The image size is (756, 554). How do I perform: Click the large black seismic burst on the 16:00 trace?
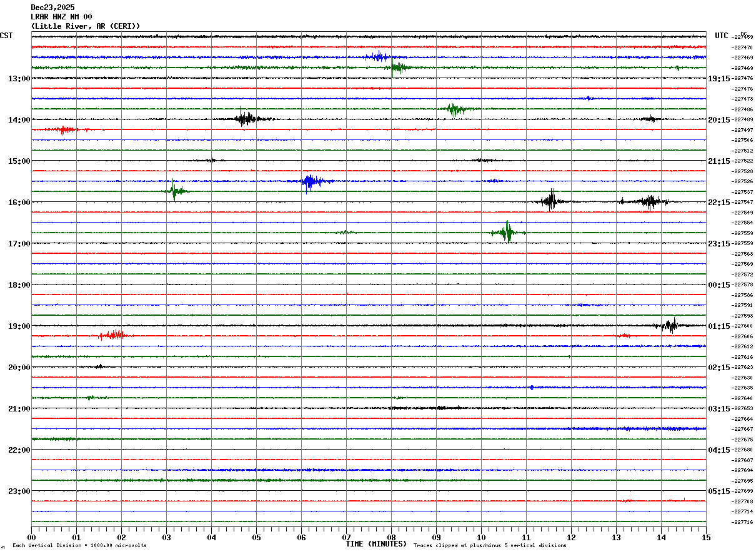click(550, 201)
